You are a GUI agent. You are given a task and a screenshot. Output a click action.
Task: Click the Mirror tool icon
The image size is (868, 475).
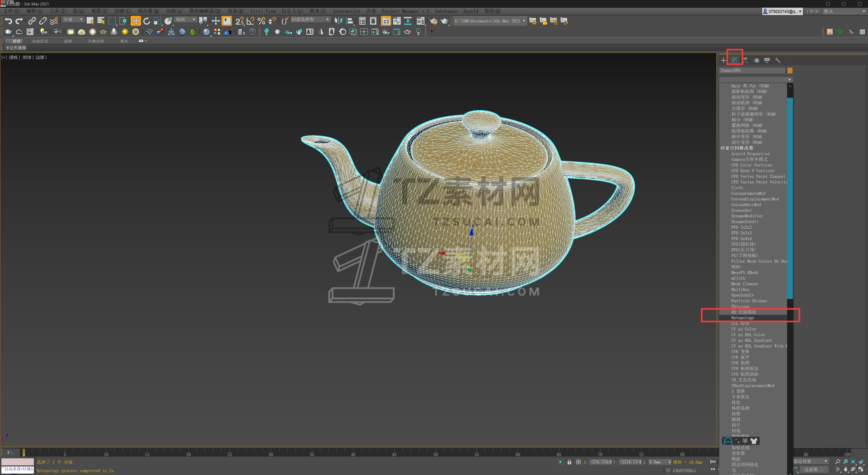[x=338, y=21]
